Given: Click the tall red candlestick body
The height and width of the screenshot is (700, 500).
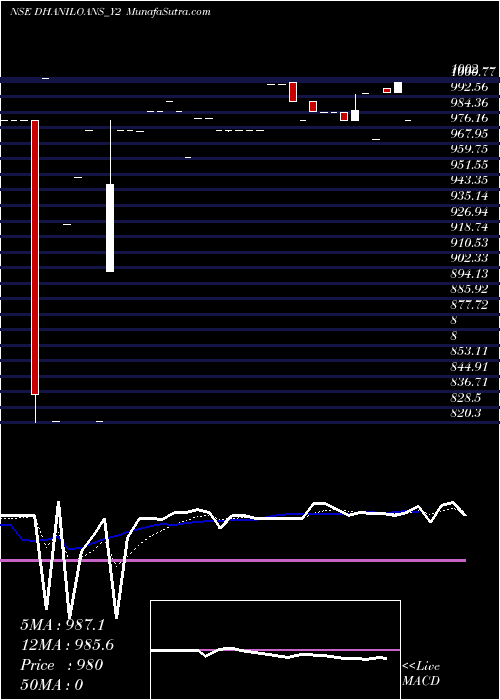Looking at the screenshot, I should (35, 258).
